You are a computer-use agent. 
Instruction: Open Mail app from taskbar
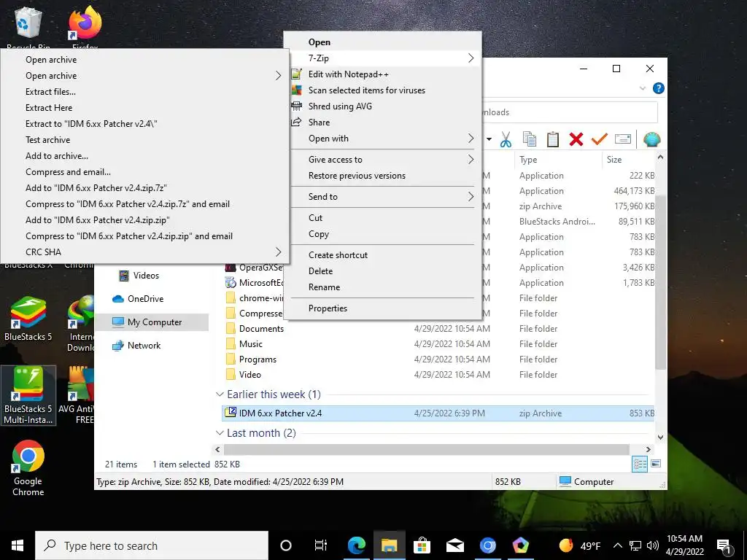[x=455, y=545]
